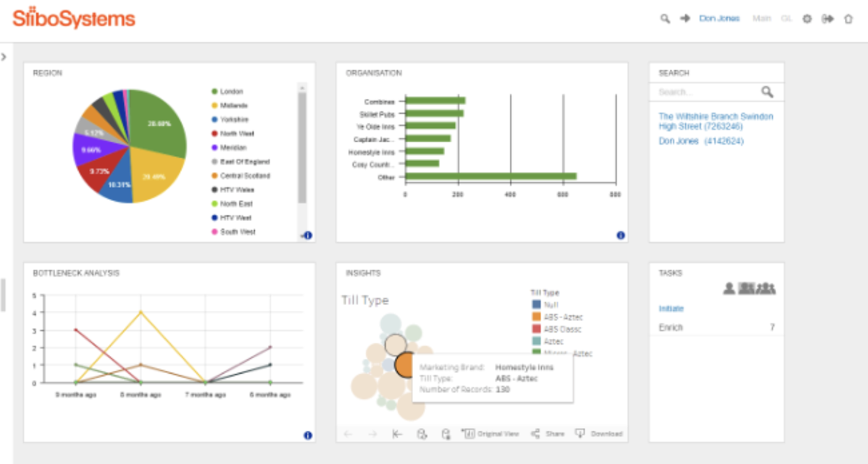Click the HTV Wales legend entry
868x464 pixels.
click(233, 190)
